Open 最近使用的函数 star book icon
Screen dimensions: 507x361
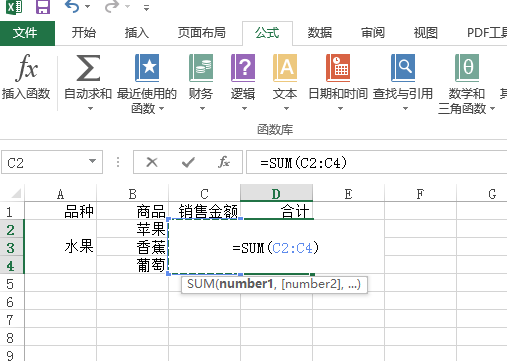147,68
